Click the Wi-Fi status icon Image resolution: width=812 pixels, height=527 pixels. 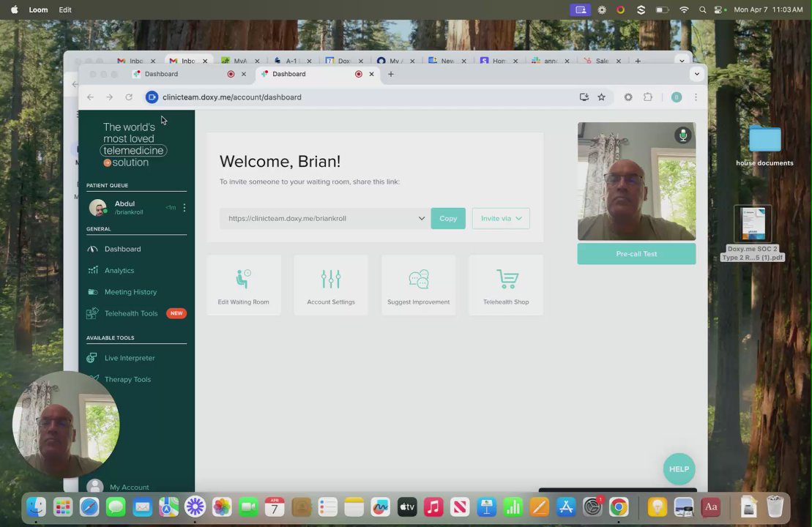(684, 10)
